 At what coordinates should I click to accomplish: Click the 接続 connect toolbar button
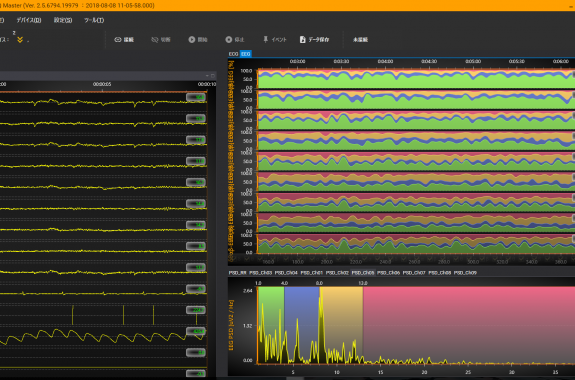pyautogui.click(x=124, y=40)
